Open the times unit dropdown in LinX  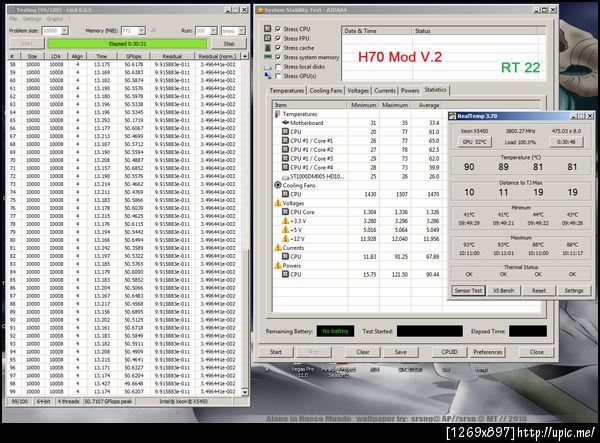pyautogui.click(x=241, y=31)
